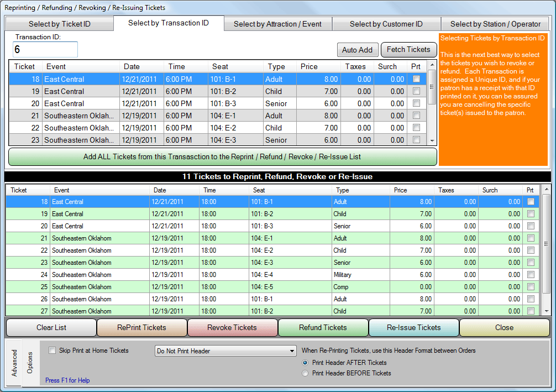Choose Print Header BEFORE Tickets option
The width and height of the screenshot is (556, 392).
[306, 373]
